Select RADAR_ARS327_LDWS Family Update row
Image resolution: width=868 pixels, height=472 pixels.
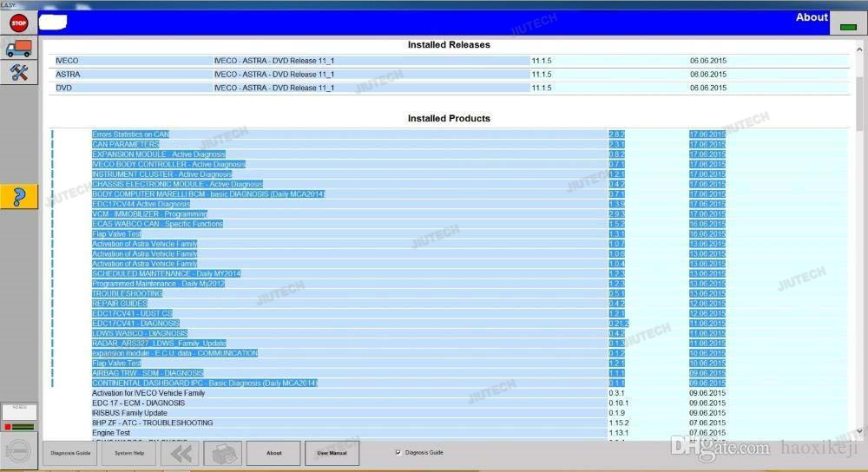449,344
